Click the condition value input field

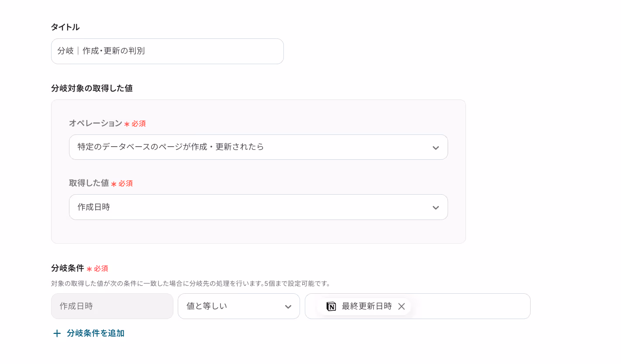click(417, 306)
